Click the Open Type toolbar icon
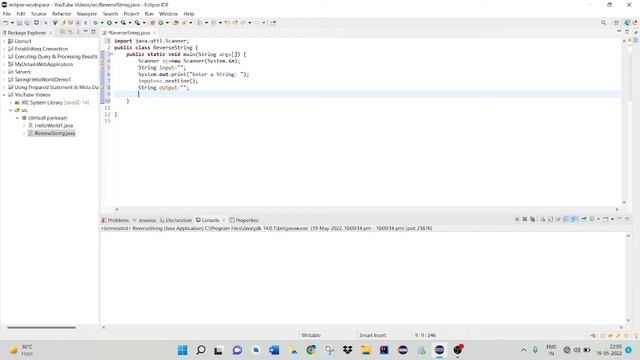The image size is (640, 360). coord(176,23)
